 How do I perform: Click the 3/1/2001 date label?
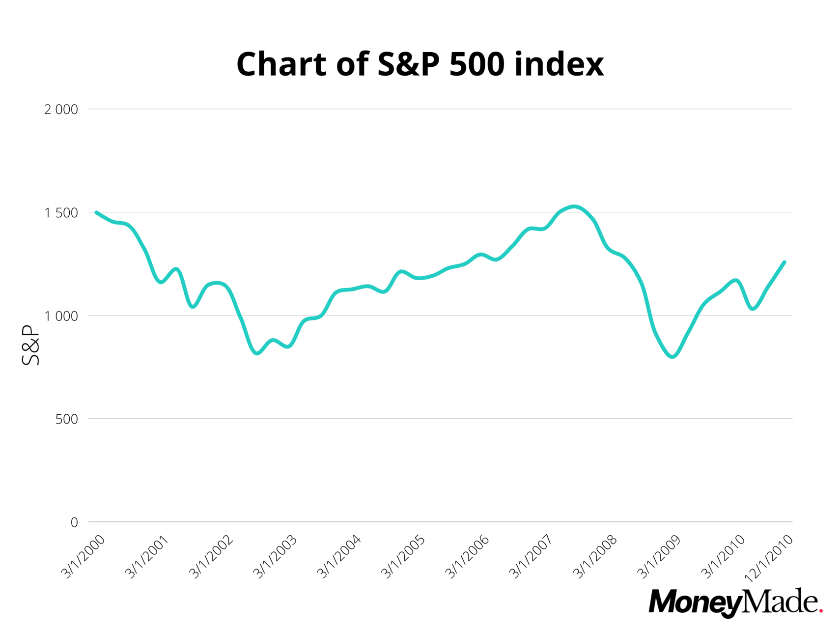tap(147, 557)
